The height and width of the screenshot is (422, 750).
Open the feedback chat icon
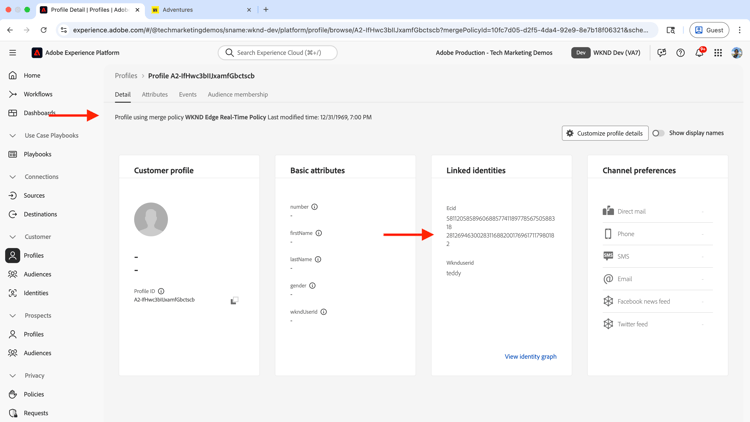662,53
